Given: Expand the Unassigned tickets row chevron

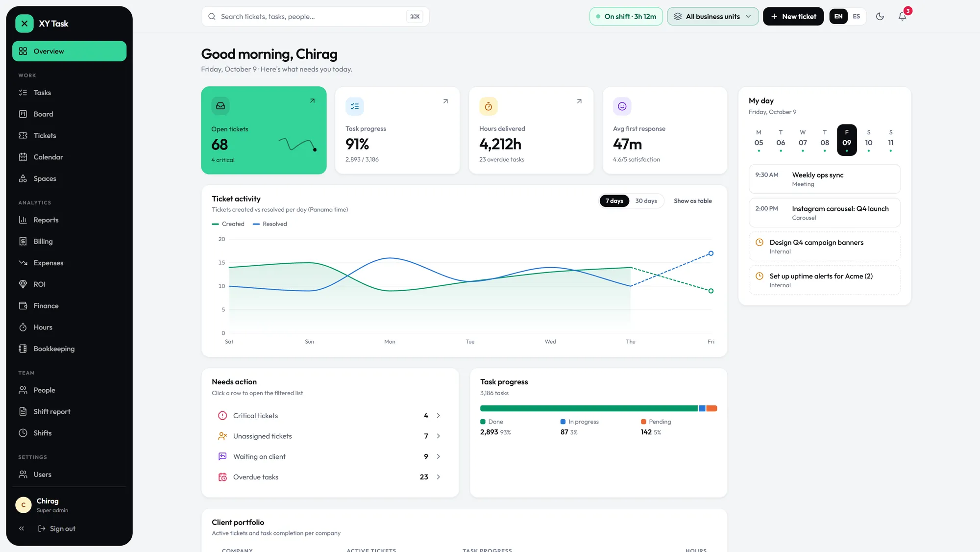Looking at the screenshot, I should (438, 436).
